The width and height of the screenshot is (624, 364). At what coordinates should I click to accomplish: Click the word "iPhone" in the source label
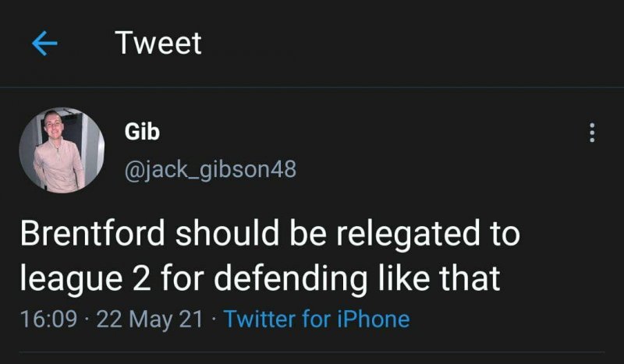pyautogui.click(x=374, y=318)
